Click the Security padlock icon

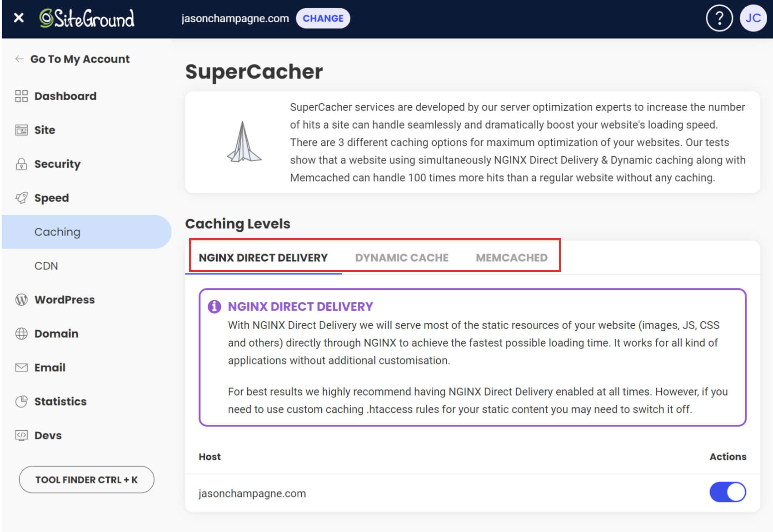(x=21, y=164)
